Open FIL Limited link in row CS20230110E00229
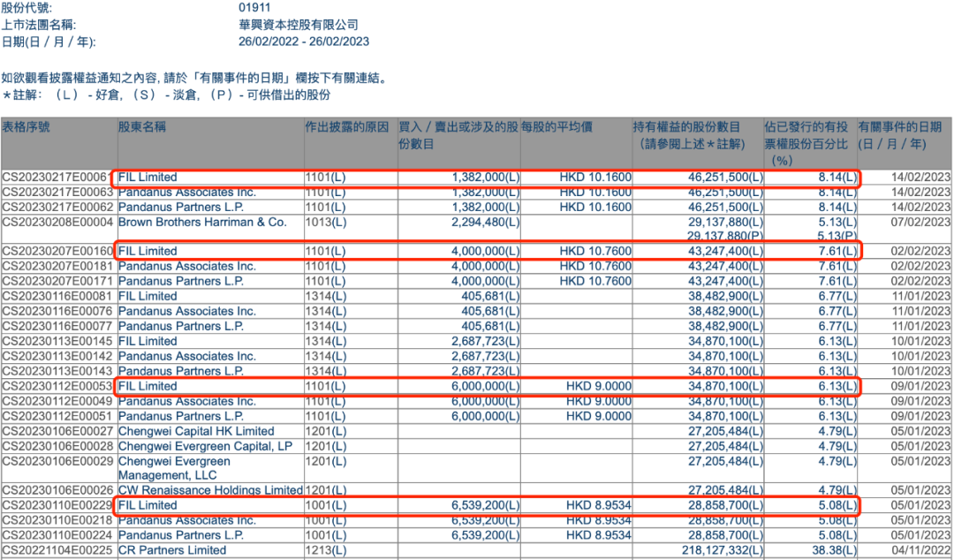This screenshot has width=954, height=560. pos(148,505)
